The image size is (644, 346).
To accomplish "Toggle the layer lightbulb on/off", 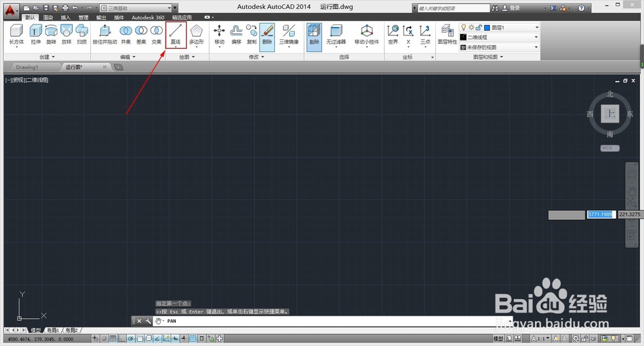I will pos(464,28).
